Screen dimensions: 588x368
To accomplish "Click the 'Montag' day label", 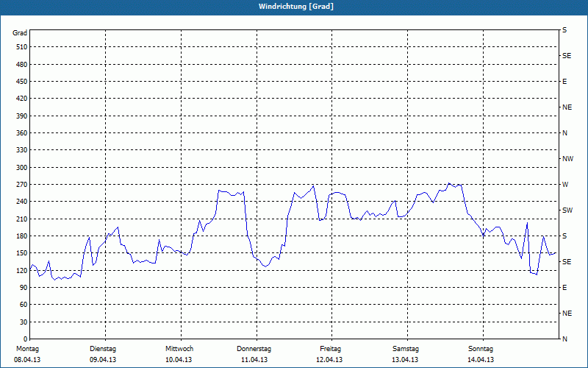I will (27, 349).
